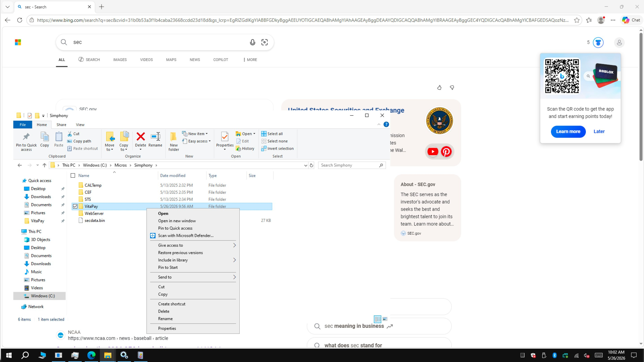Choose Scan with Microsoft Defender
Screen dimensions: 644x362
pyautogui.click(x=193, y=236)
